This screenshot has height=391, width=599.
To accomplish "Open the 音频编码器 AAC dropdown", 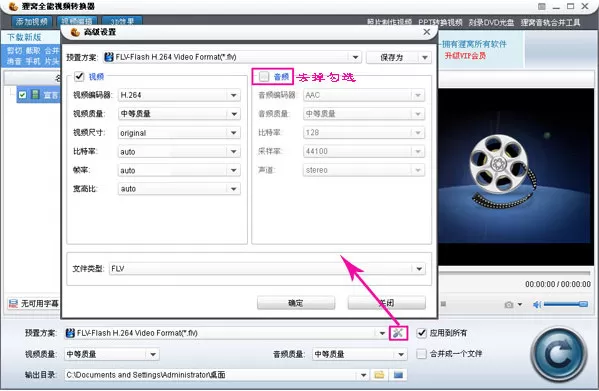I will [364, 95].
